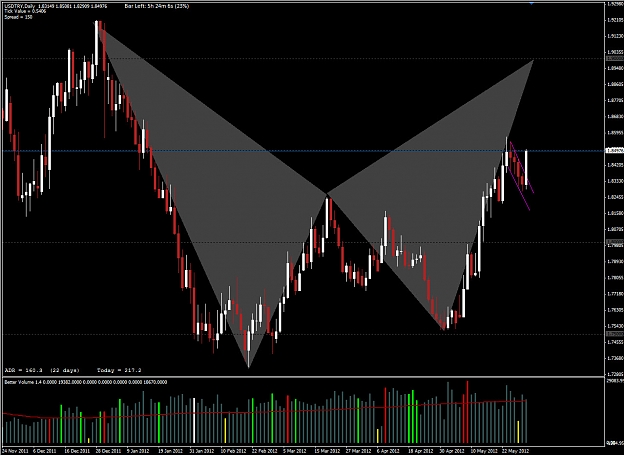
Task: Click the 15 Mar 2012 date label
Action: click(x=326, y=450)
